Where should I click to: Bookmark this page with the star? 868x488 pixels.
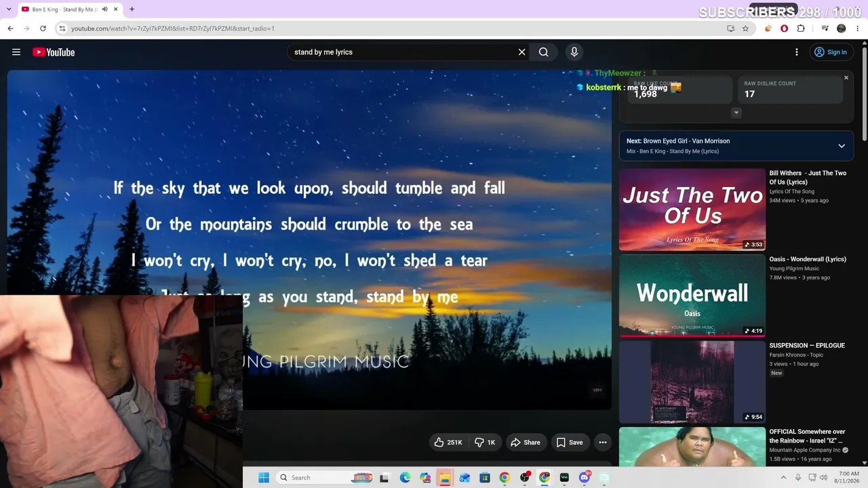tap(745, 28)
